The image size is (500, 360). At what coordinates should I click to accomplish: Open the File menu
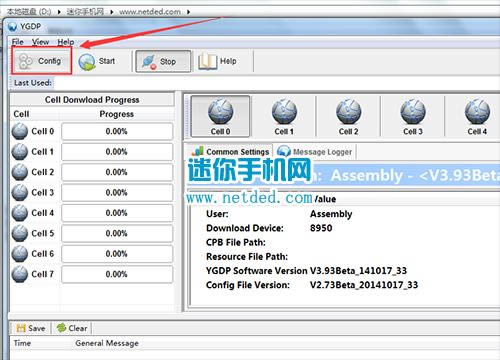coord(18,42)
